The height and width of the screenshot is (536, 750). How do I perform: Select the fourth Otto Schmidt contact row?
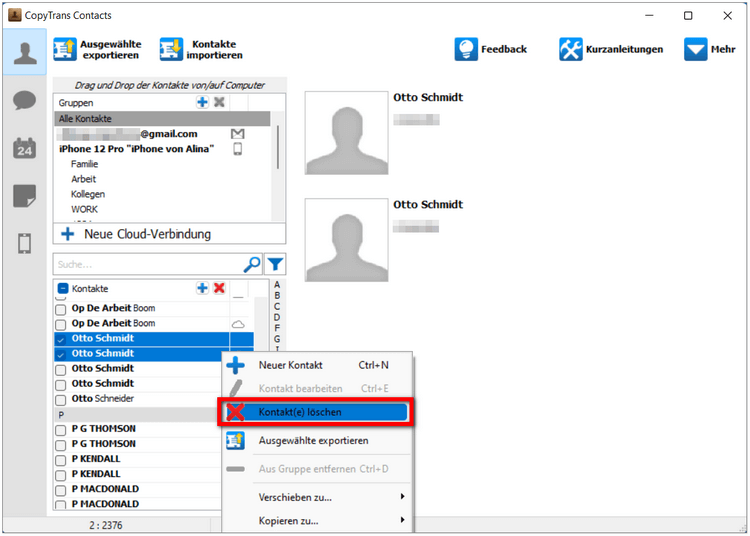139,383
